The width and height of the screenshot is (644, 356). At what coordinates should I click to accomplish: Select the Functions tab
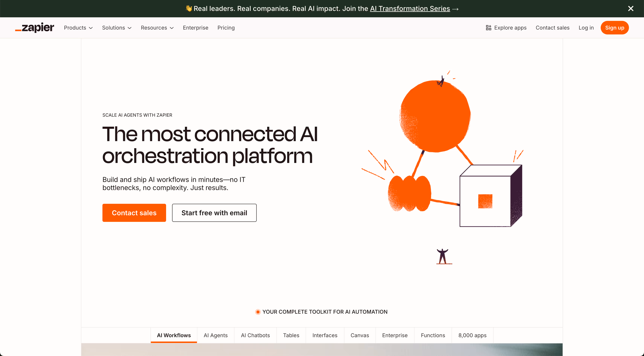pyautogui.click(x=433, y=335)
